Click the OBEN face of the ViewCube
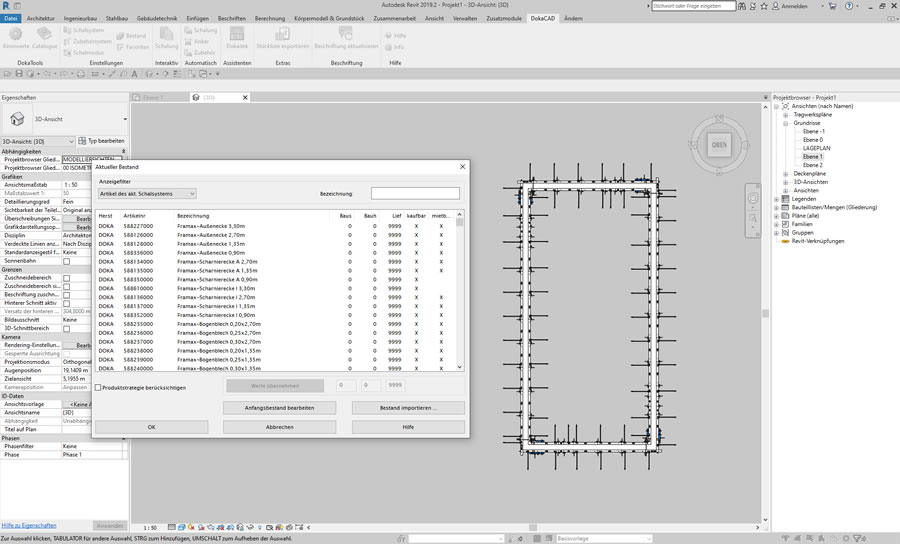 click(x=719, y=145)
